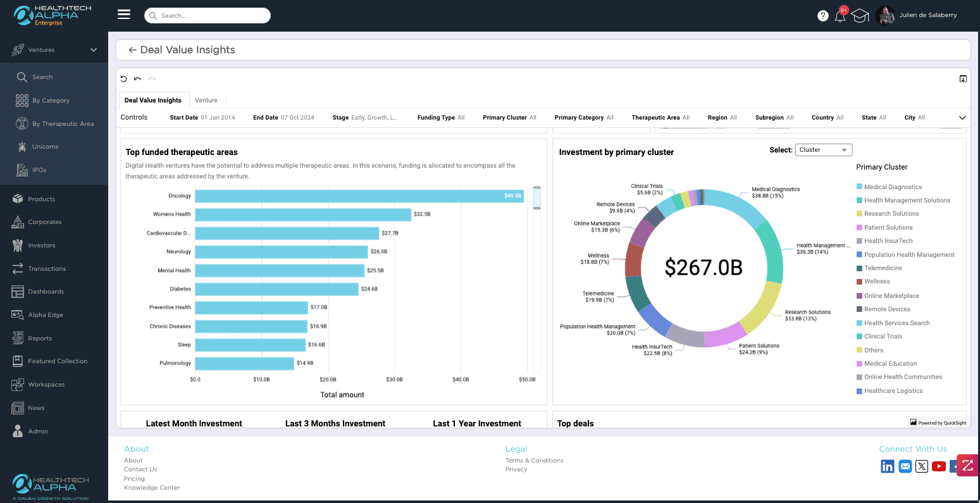
Task: Open the email envelope social icon
Action: pyautogui.click(x=905, y=466)
